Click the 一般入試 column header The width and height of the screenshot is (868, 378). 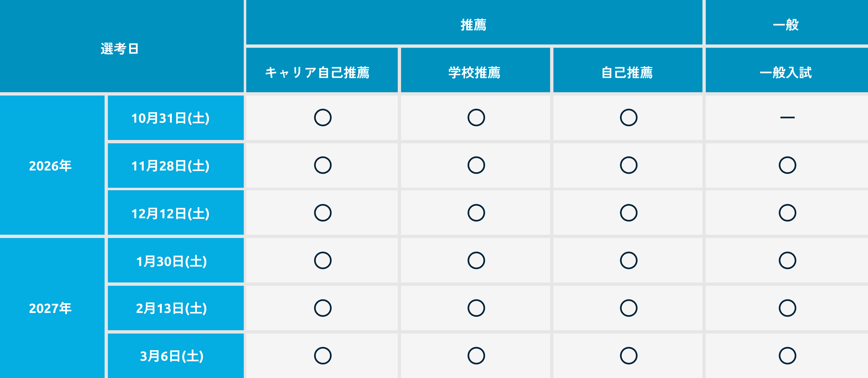(786, 72)
